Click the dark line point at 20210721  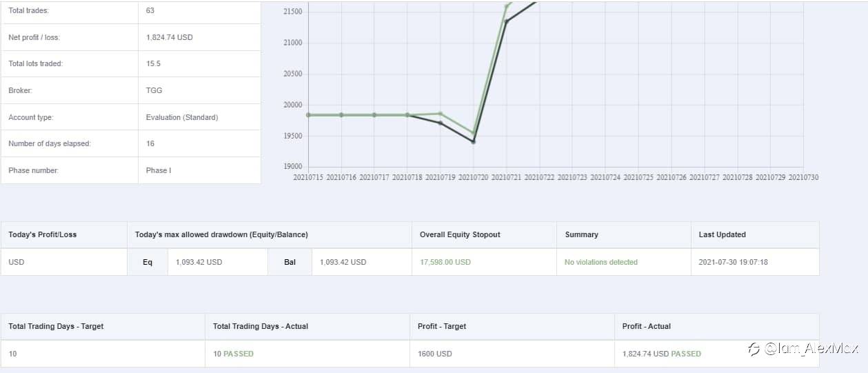[506, 21]
